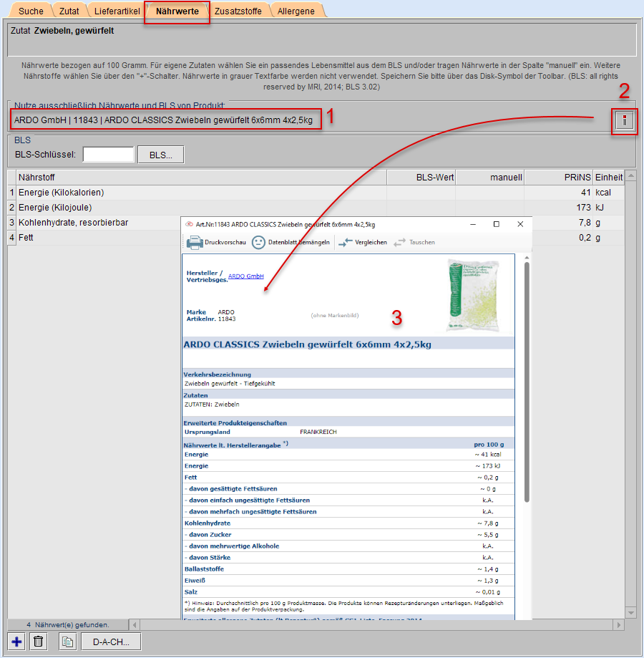Switch to the Suche tab

pyautogui.click(x=31, y=11)
